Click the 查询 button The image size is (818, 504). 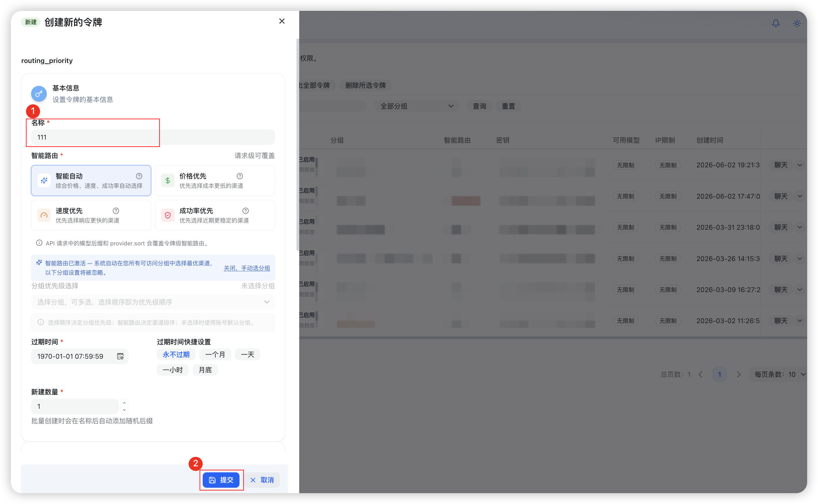[479, 106]
